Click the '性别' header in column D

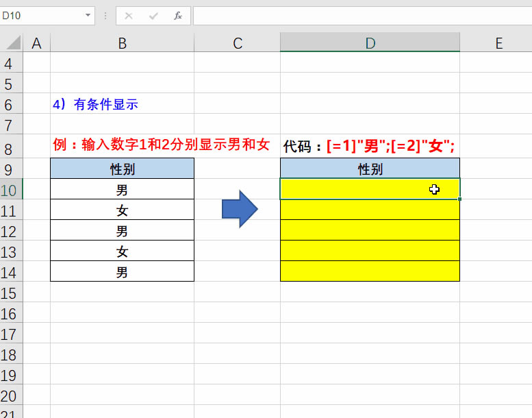pyautogui.click(x=370, y=169)
